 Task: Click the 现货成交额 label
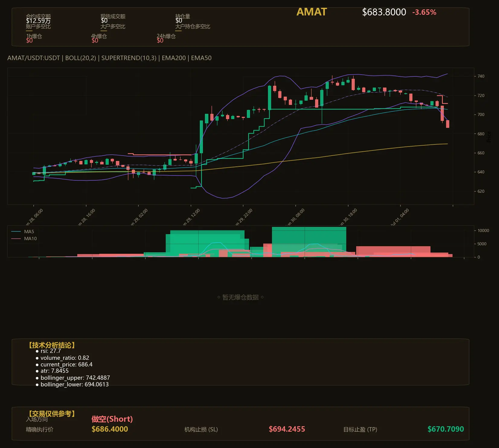click(x=113, y=16)
